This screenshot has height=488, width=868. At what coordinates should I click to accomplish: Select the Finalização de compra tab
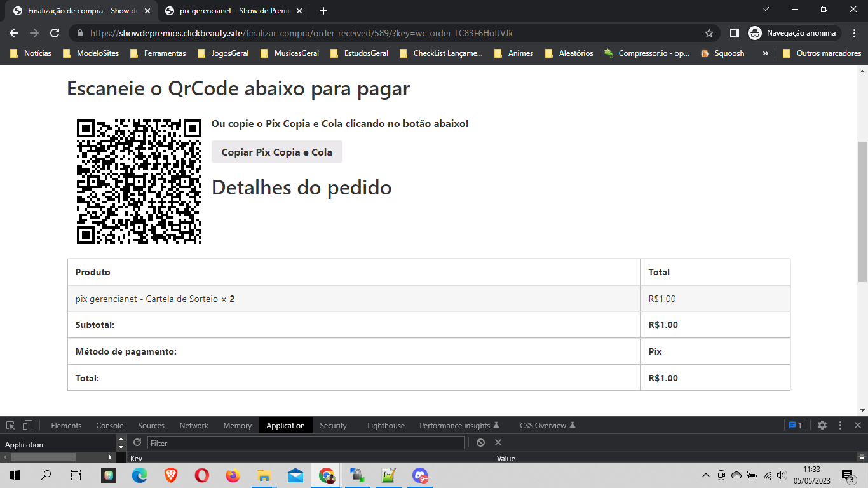click(x=82, y=11)
